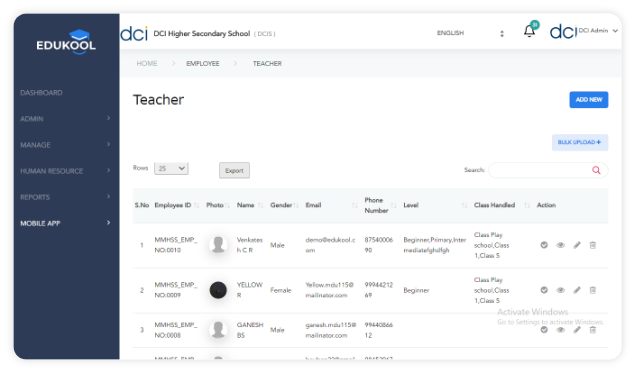Click pencil edit icon for GANESH BS
This screenshot has width=635, height=373.
(577, 330)
